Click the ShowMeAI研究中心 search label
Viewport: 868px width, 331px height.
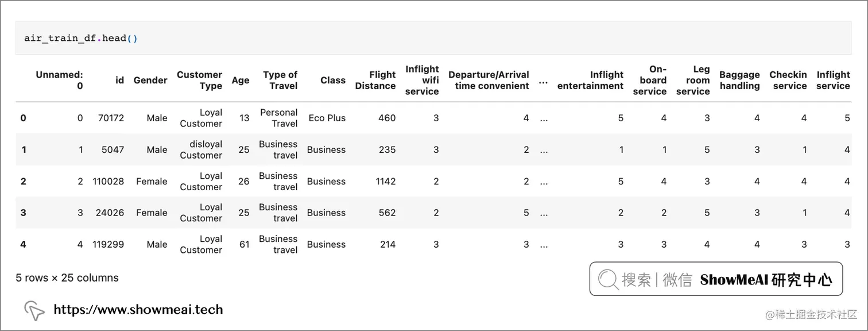click(766, 280)
